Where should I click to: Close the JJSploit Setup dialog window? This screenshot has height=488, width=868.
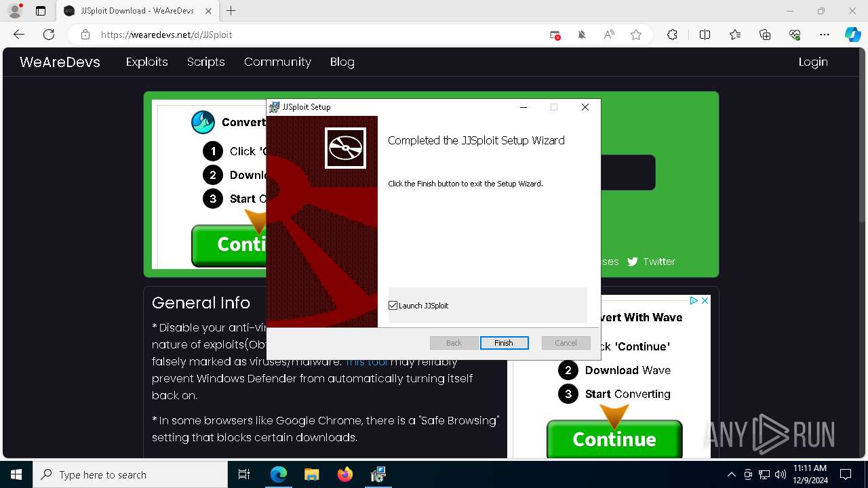pyautogui.click(x=585, y=107)
